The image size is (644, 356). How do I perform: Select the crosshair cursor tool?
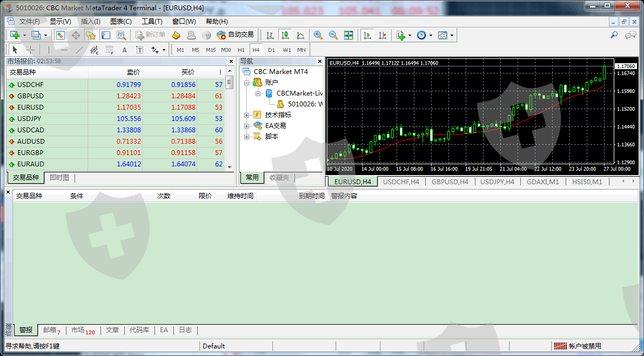point(31,50)
